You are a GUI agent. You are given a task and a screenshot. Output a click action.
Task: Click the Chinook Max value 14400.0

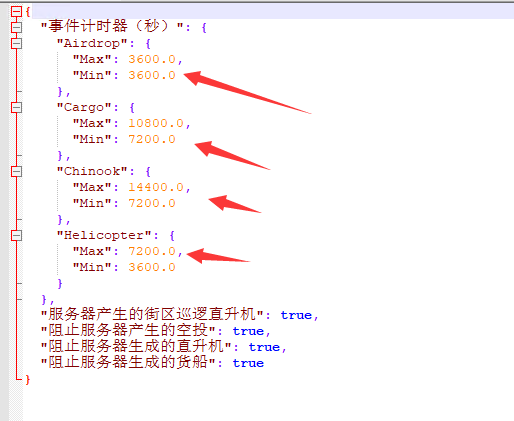pyautogui.click(x=156, y=187)
